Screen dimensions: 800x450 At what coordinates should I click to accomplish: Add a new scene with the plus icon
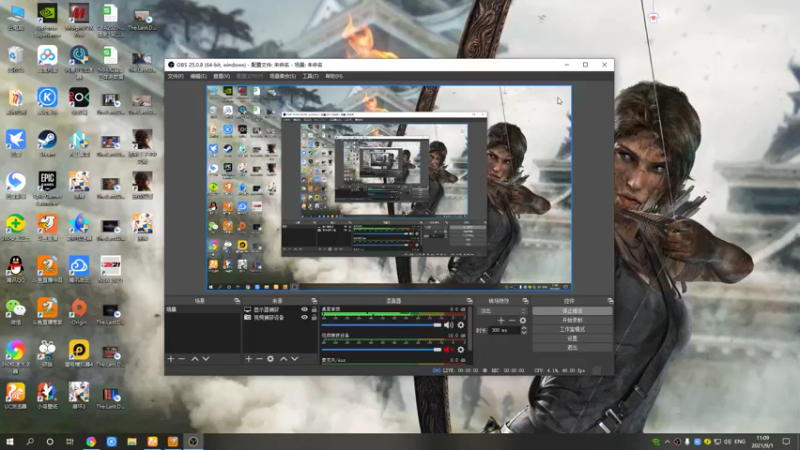point(171,359)
